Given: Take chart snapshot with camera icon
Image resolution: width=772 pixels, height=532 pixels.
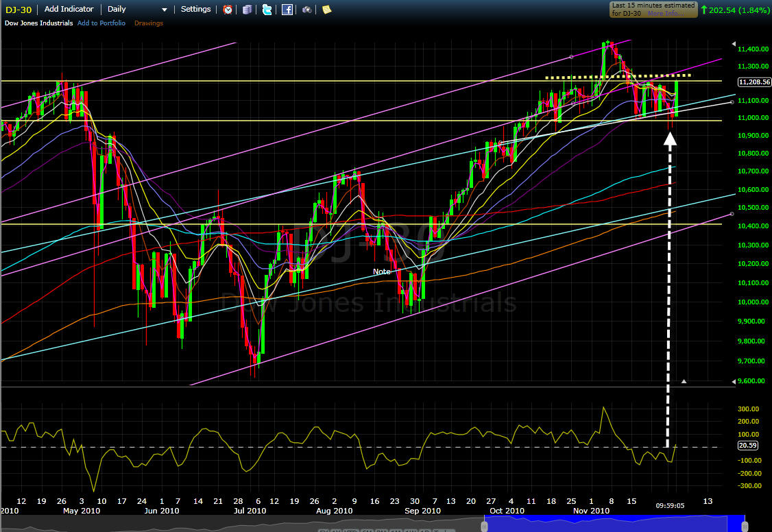Looking at the screenshot, I should coord(306,10).
